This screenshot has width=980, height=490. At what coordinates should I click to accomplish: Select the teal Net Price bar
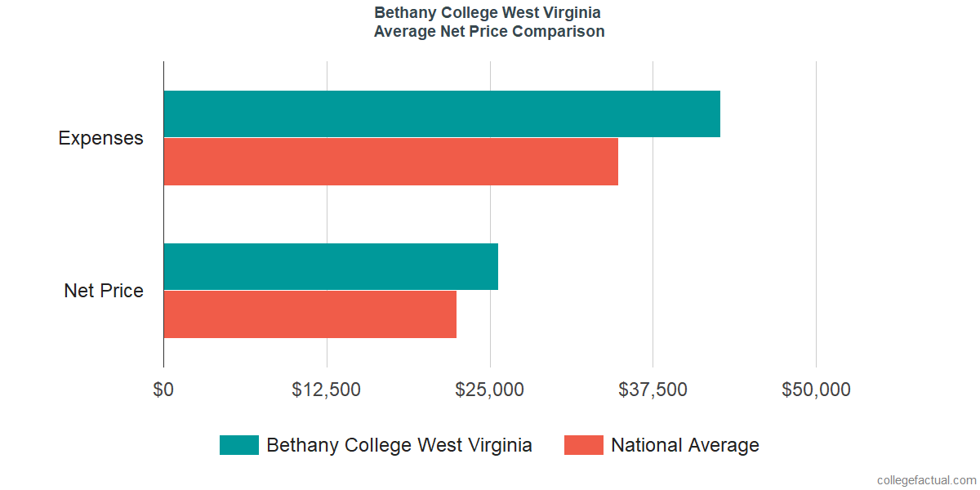[331, 266]
